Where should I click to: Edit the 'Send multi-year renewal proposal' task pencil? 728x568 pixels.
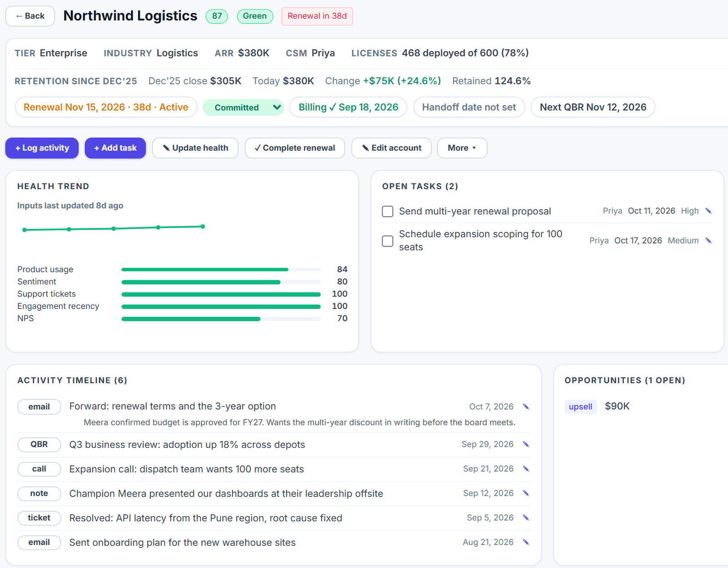point(708,211)
